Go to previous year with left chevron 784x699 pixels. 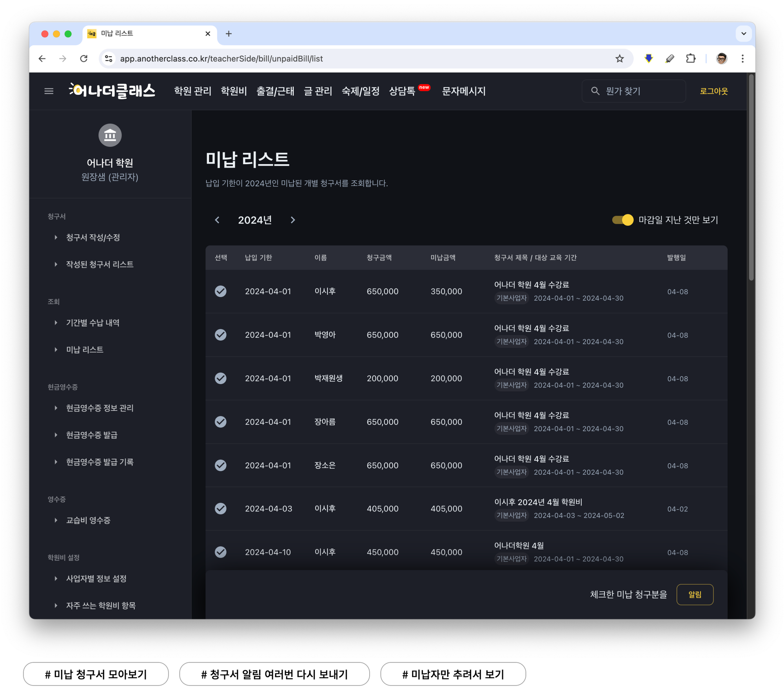click(x=217, y=220)
